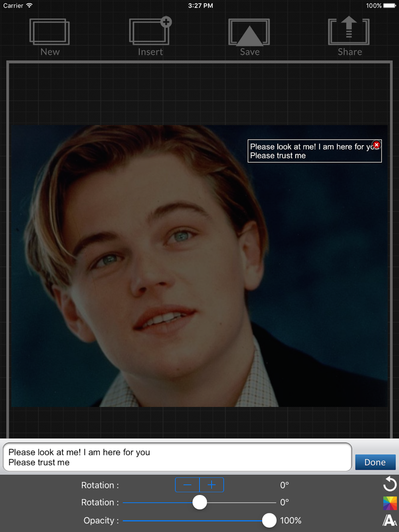Open the text color picker
Screen dimensions: 399x532
[390, 503]
